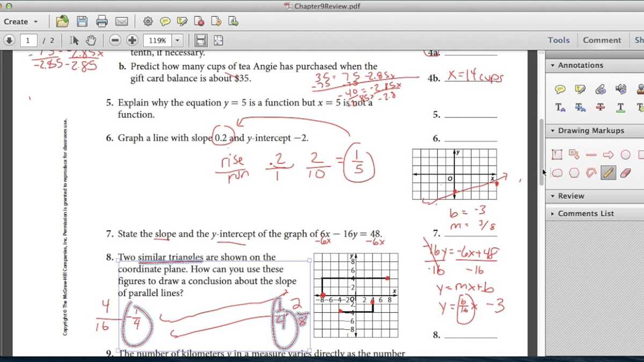
Task: Select the arrow drawing tool
Action: coord(608,155)
